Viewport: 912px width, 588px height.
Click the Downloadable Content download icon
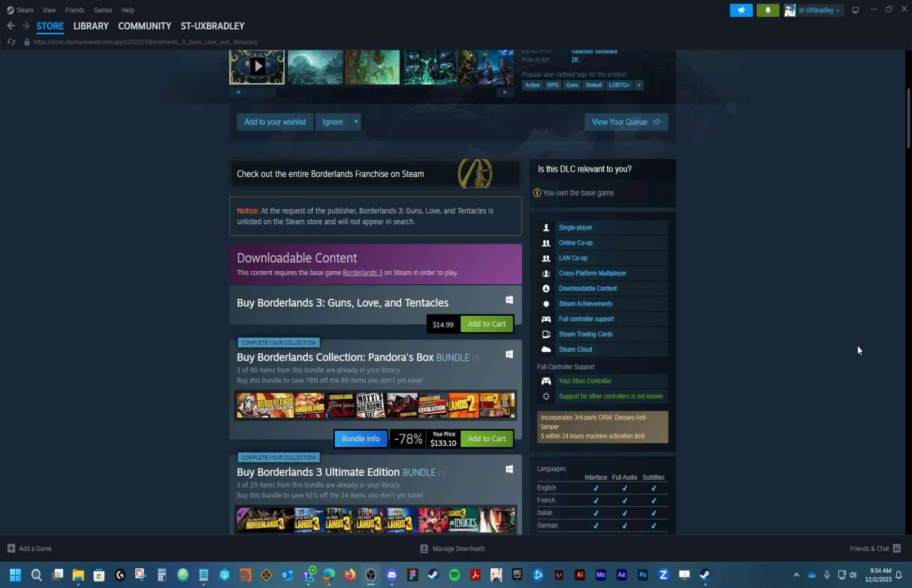(546, 289)
